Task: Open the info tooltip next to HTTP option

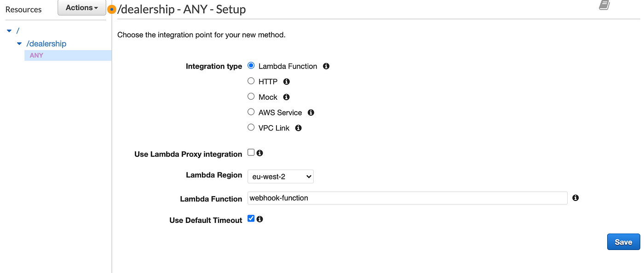Action: pyautogui.click(x=286, y=81)
